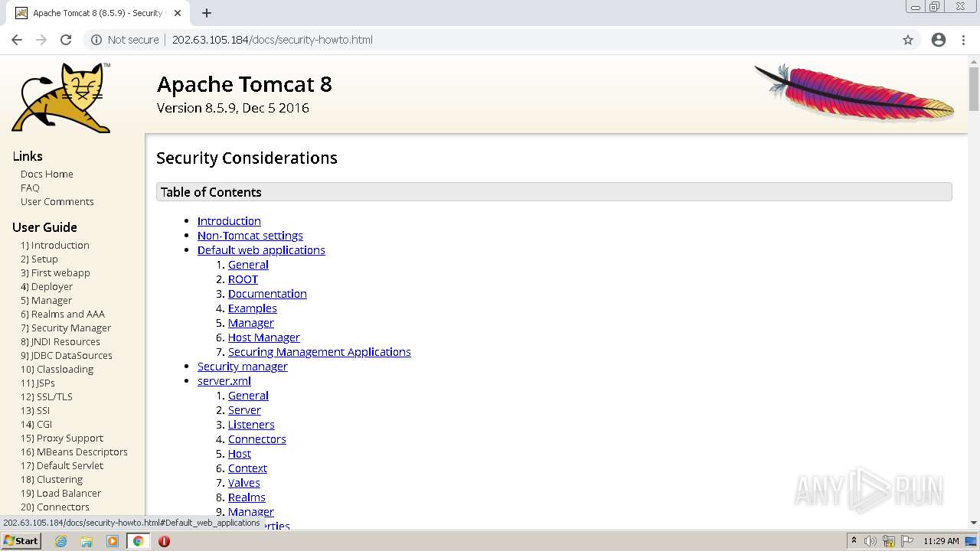Launch Internet Explorer from the taskbar
The width and height of the screenshot is (980, 551).
pos(61,541)
